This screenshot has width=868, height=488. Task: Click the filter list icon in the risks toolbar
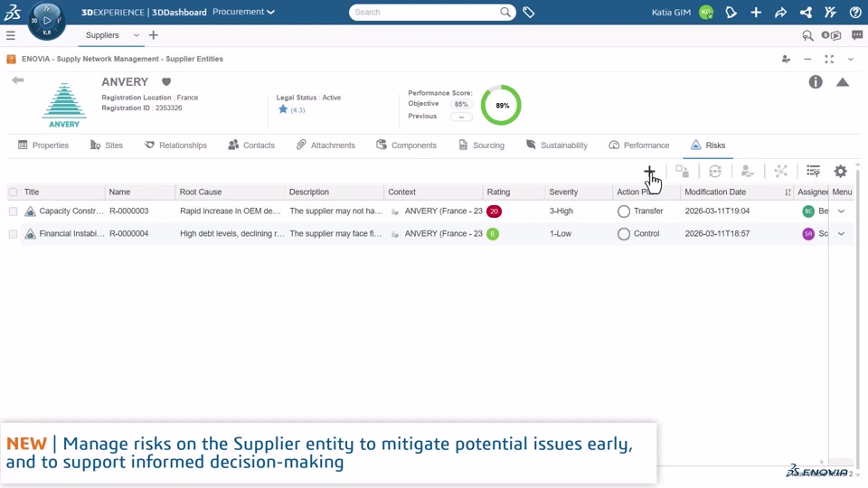(813, 171)
